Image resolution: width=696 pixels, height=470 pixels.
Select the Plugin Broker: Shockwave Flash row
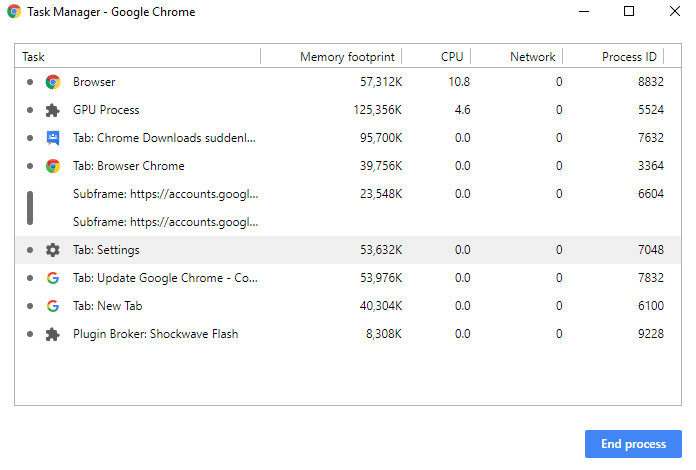coord(348,334)
